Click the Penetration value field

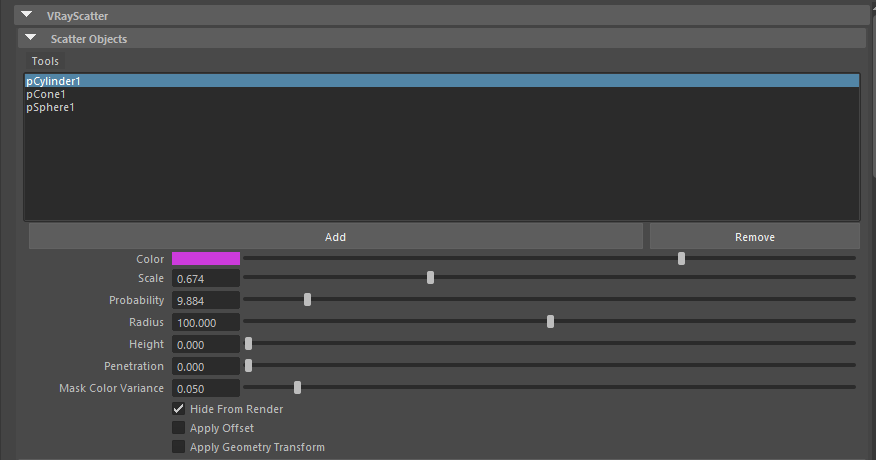click(206, 366)
